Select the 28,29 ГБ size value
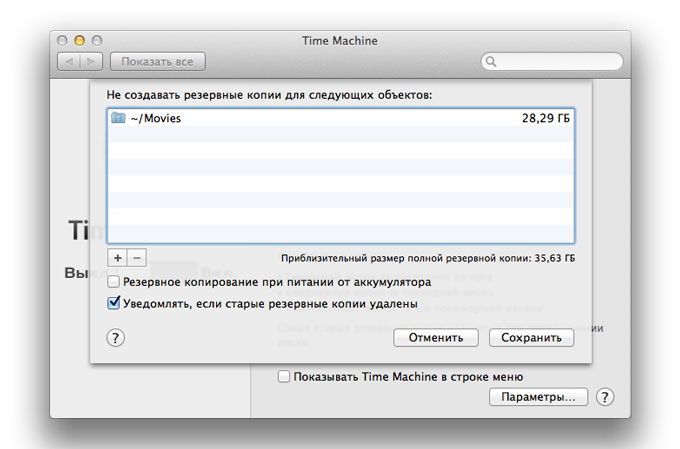This screenshot has height=449, width=680. [546, 118]
